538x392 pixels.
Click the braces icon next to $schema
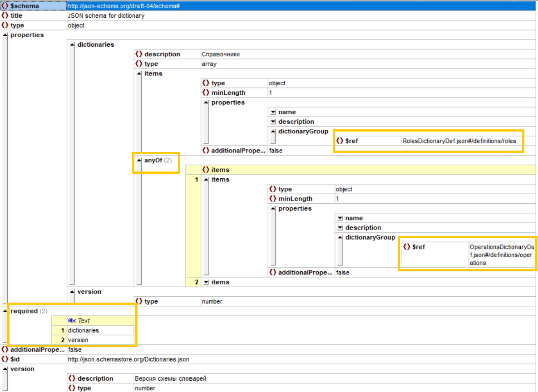coord(5,6)
